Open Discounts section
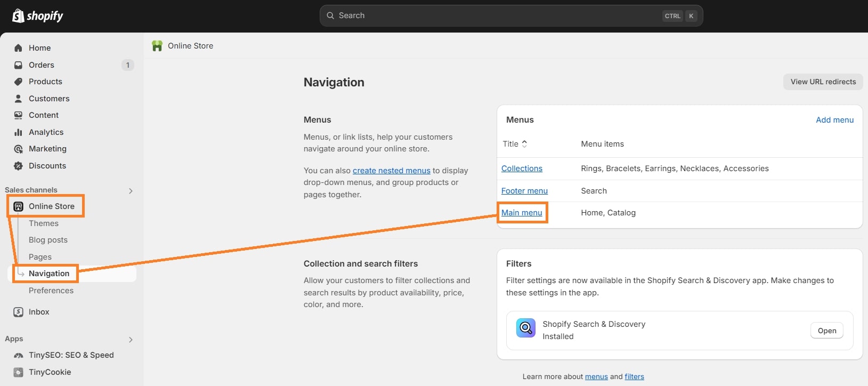Image resolution: width=868 pixels, height=386 pixels. point(47,166)
